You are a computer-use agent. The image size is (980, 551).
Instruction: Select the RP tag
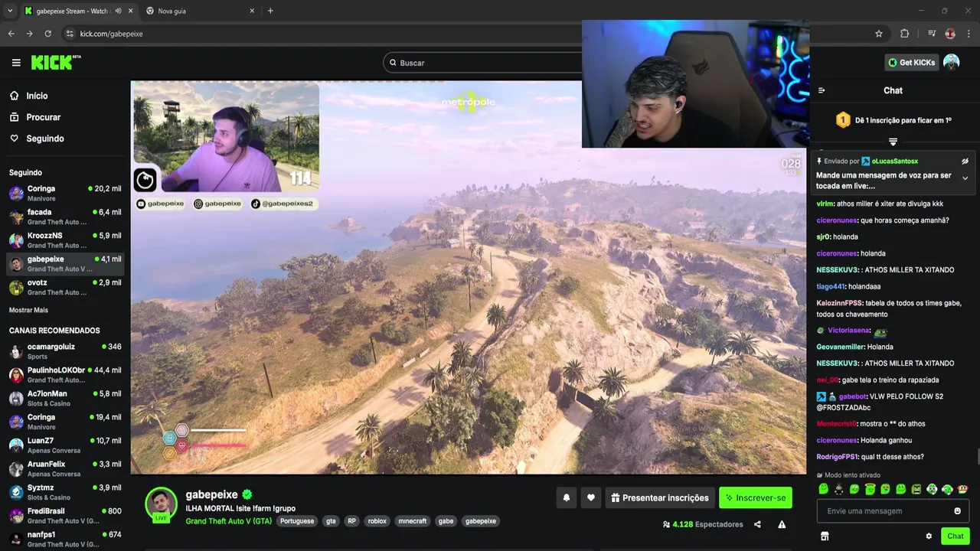(x=351, y=521)
